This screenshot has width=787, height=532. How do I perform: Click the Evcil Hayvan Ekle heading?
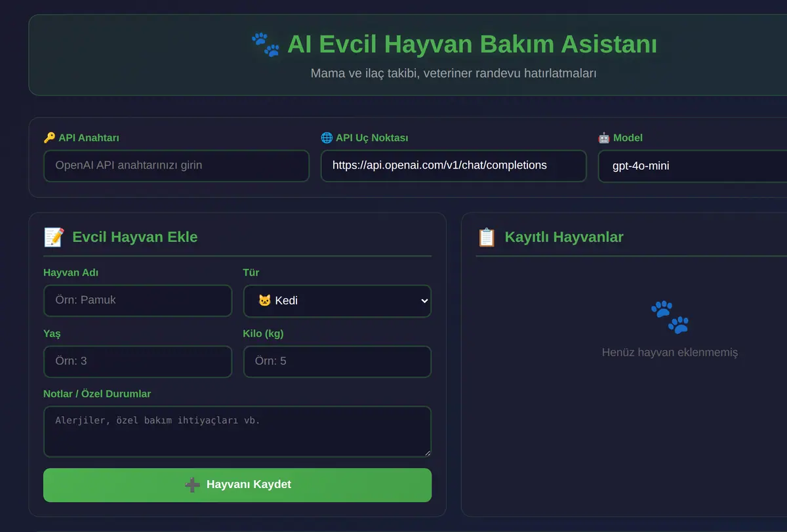coord(135,237)
